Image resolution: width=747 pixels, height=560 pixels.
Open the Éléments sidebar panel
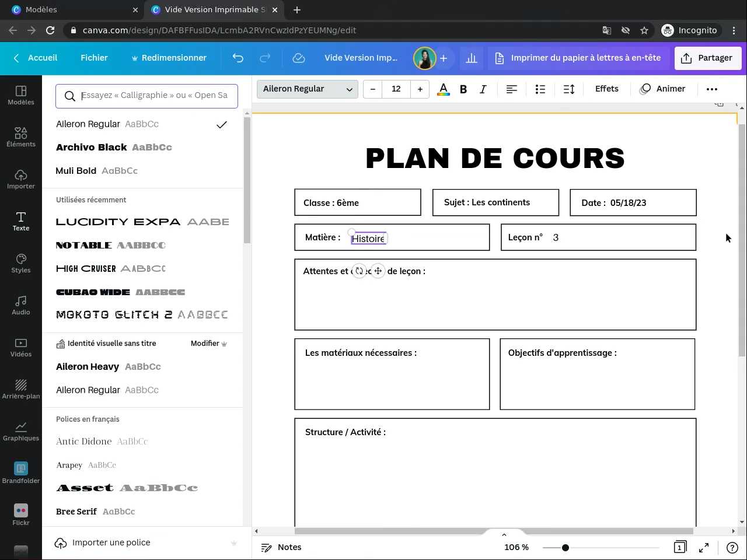(21, 138)
